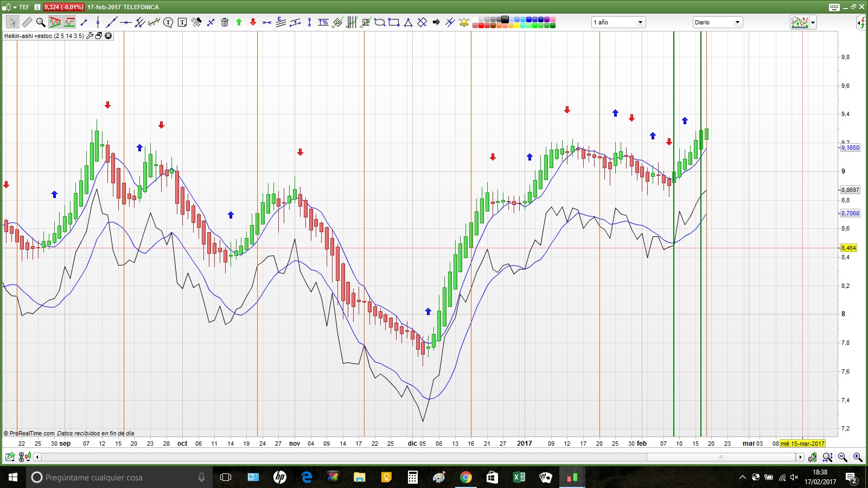Expand the add-indicator button dropdown arrow

813,23
